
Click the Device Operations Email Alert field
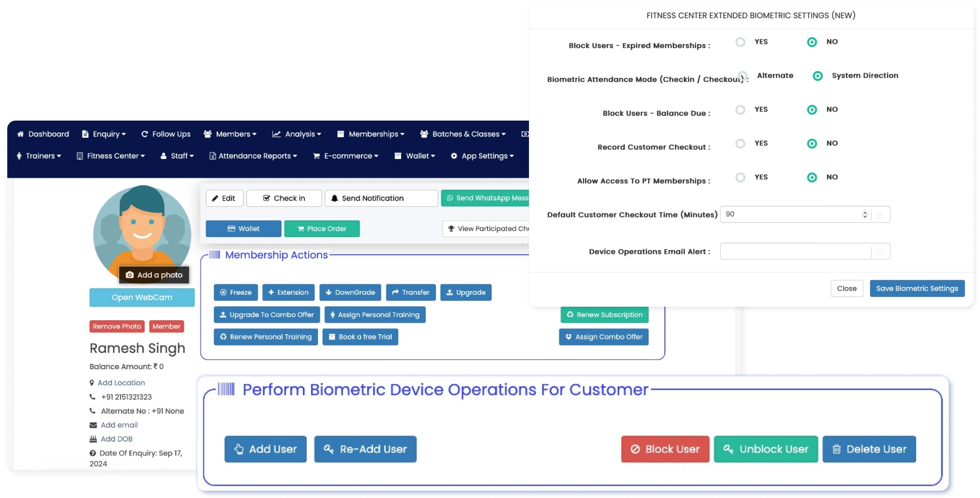click(x=795, y=252)
